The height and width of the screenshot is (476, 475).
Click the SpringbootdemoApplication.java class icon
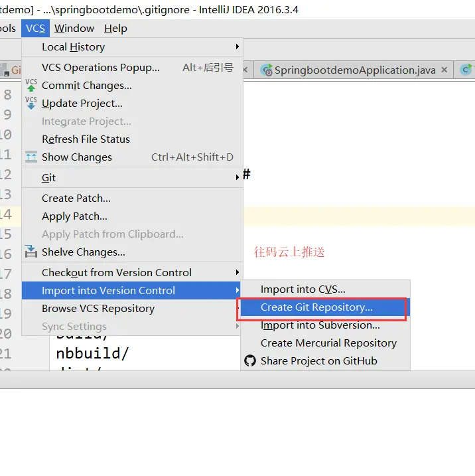(x=267, y=70)
